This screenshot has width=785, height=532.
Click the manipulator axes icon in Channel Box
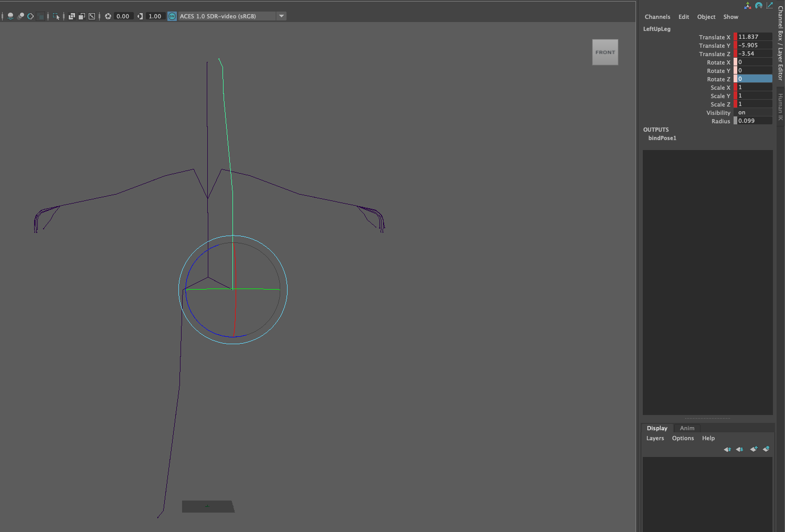747,6
